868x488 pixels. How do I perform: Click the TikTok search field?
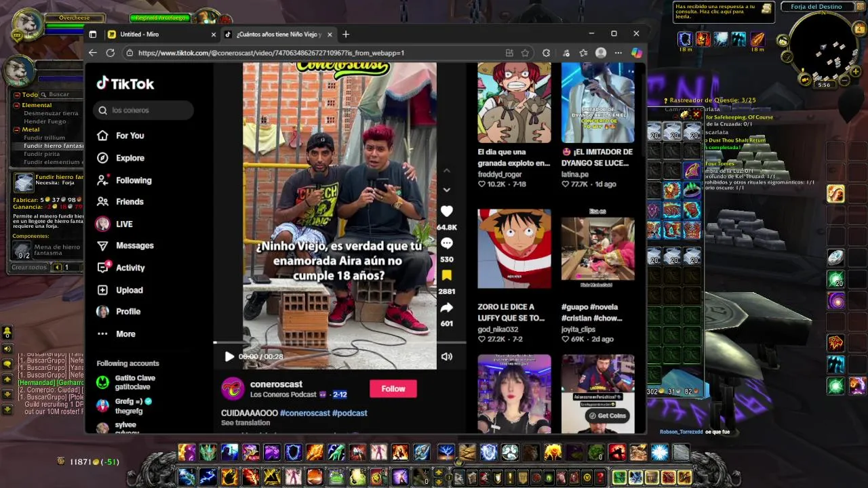pos(144,110)
